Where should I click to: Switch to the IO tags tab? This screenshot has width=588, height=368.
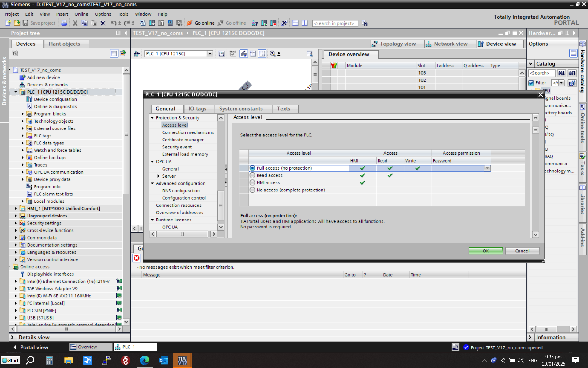click(x=197, y=109)
